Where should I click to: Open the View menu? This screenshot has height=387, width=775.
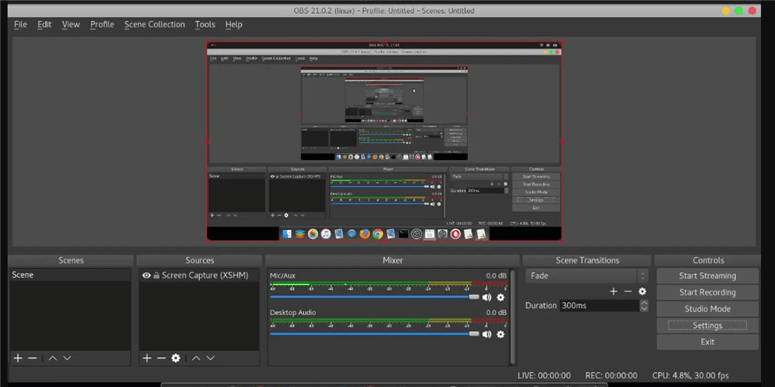[71, 24]
